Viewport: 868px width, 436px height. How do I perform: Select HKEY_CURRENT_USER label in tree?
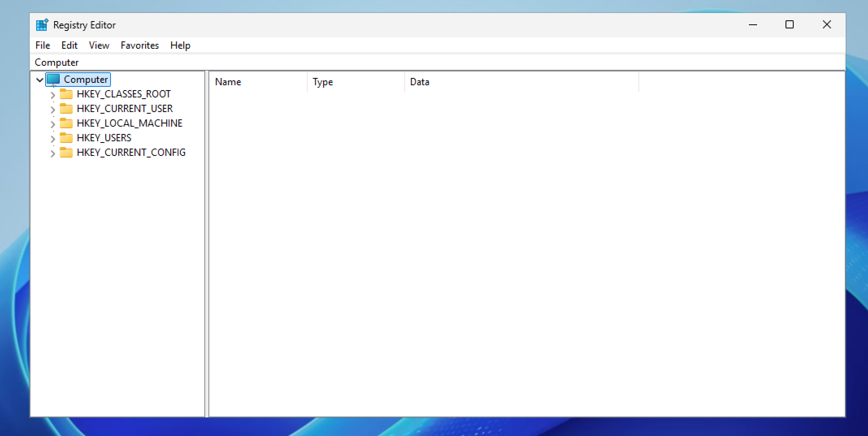coord(125,108)
